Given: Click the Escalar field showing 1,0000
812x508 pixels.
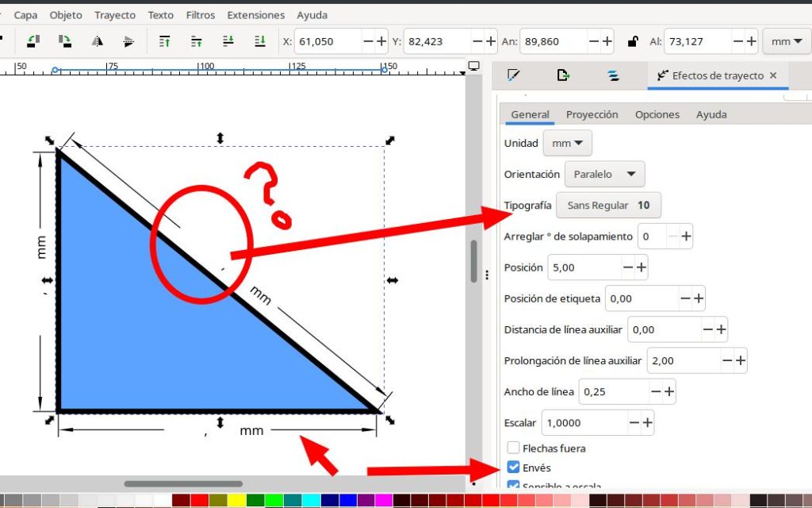Looking at the screenshot, I should tap(584, 423).
